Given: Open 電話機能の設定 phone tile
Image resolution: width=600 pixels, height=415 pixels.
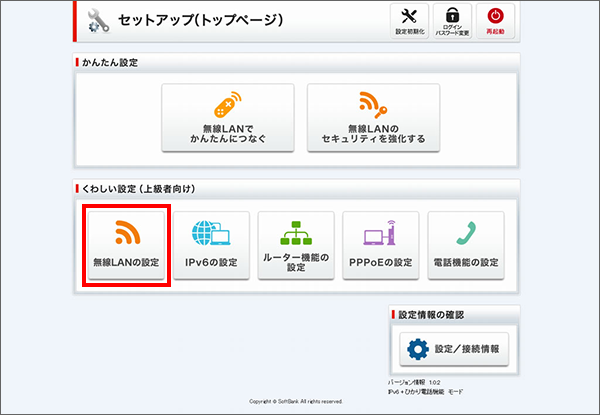Looking at the screenshot, I should [x=466, y=245].
